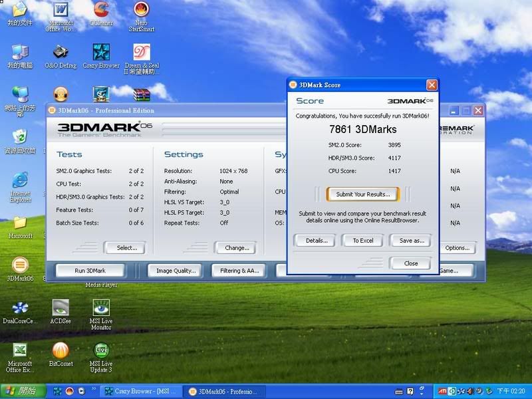Viewport: 532px width, 399px height.
Task: Click the MSI Live Monitor icon
Action: [101, 308]
